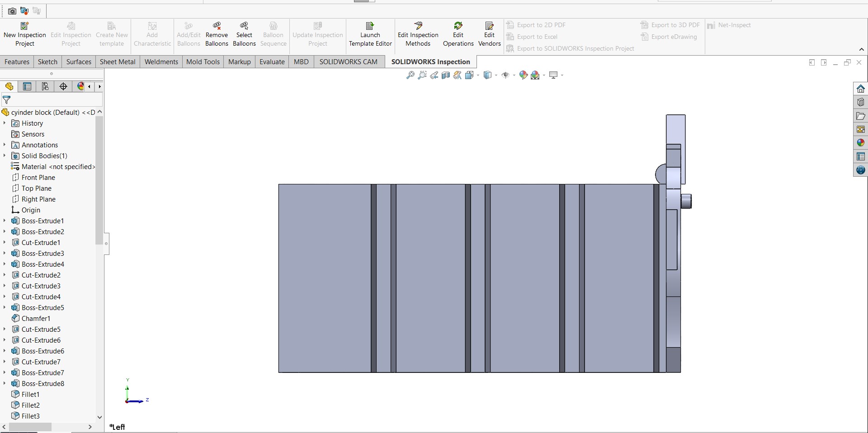Screen dimensions: 868x433
Task: Click New Inspection Project
Action: (25, 34)
